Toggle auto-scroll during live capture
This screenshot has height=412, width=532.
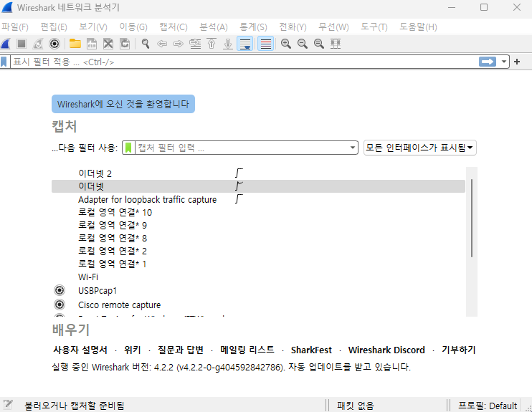(x=245, y=44)
